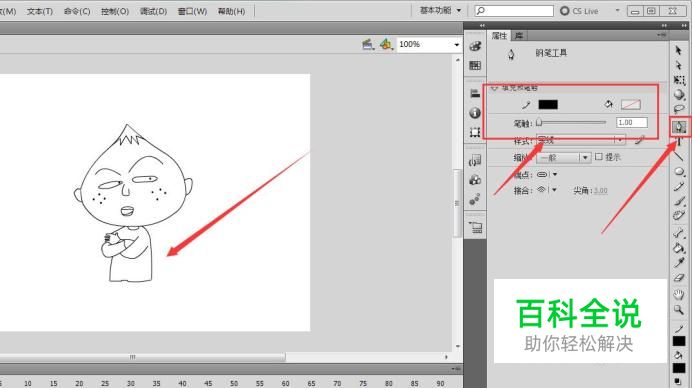Viewport: 692px width, 388px height.
Task: Select the Line tool
Action: tap(679, 156)
